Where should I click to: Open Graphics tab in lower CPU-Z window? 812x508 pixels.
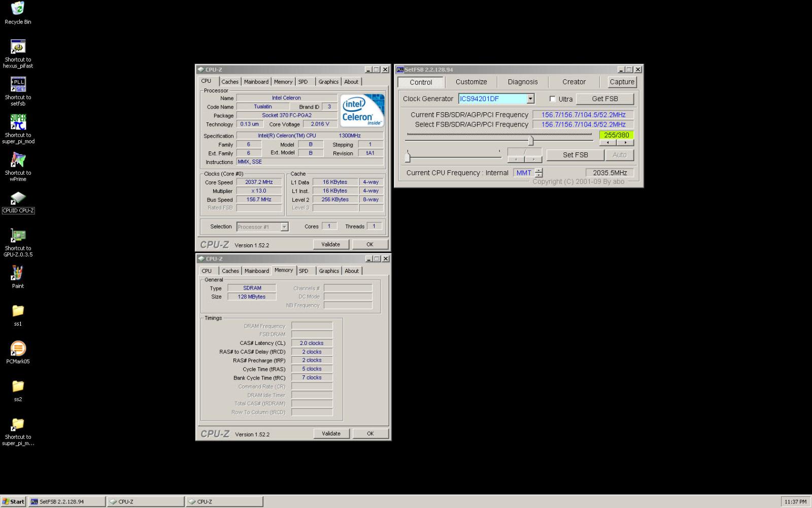pos(329,271)
